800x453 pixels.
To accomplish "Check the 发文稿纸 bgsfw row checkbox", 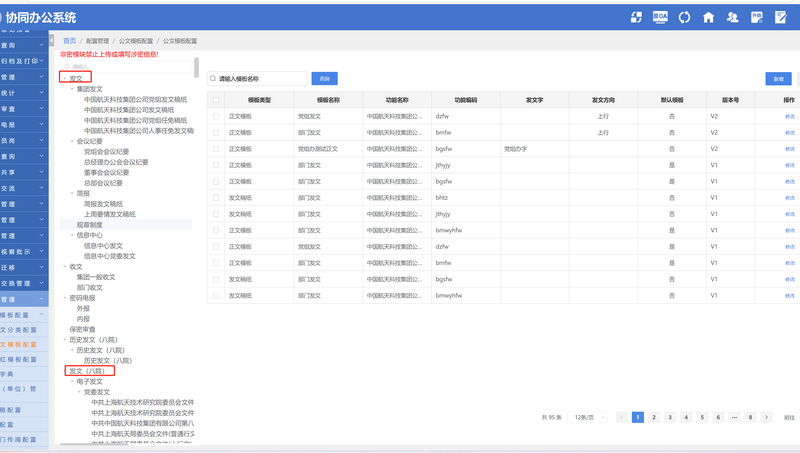I will [x=216, y=280].
